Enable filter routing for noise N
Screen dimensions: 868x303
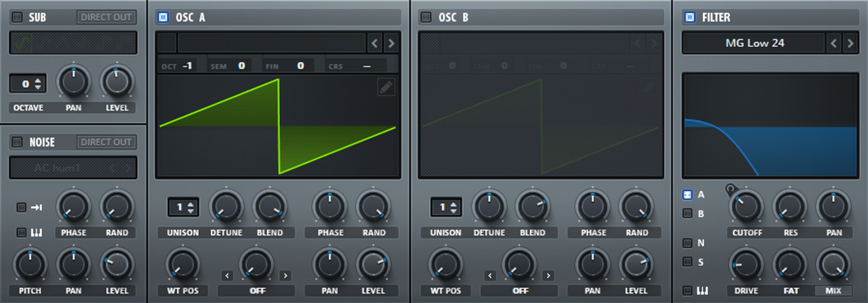click(687, 242)
